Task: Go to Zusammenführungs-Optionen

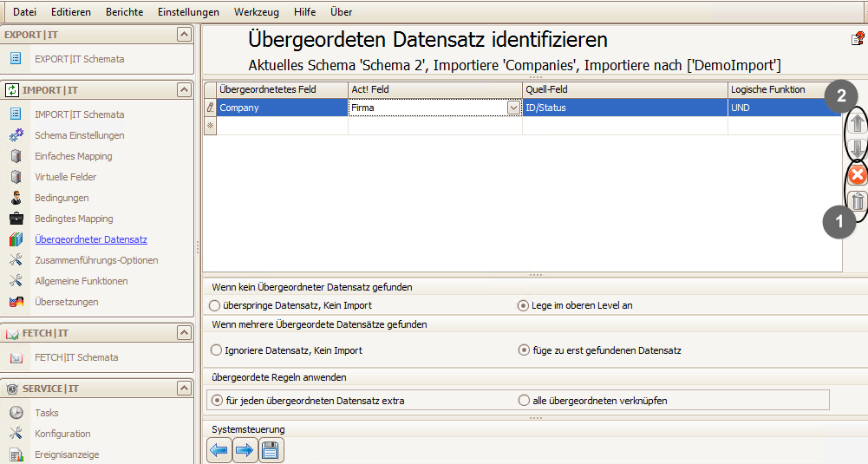Action: pos(96,259)
